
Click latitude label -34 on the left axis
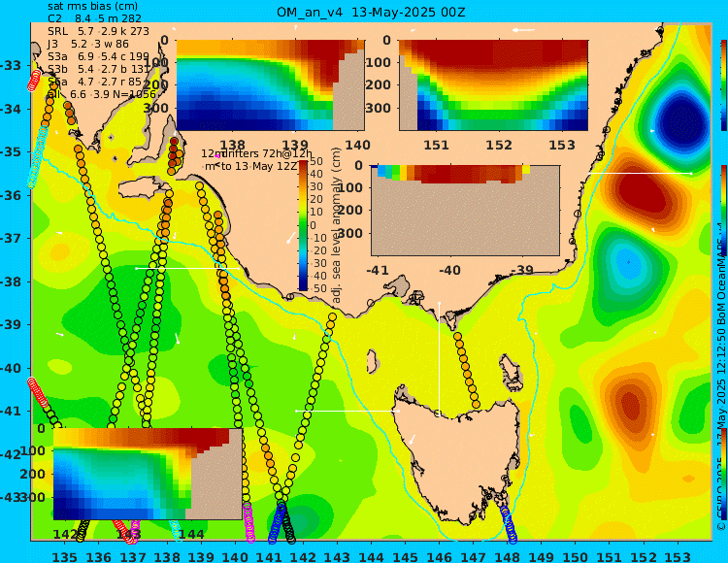coord(11,109)
